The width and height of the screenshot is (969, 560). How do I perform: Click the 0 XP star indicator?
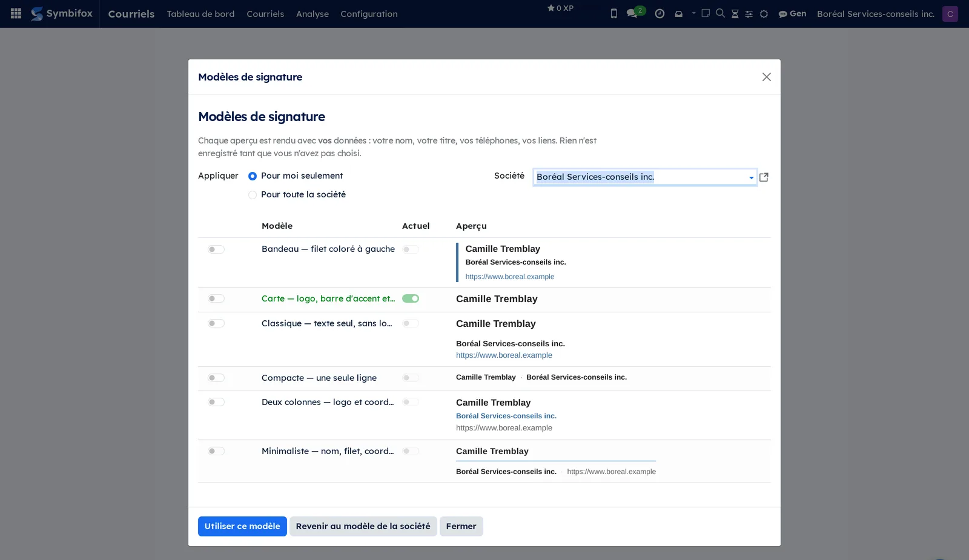pos(560,8)
